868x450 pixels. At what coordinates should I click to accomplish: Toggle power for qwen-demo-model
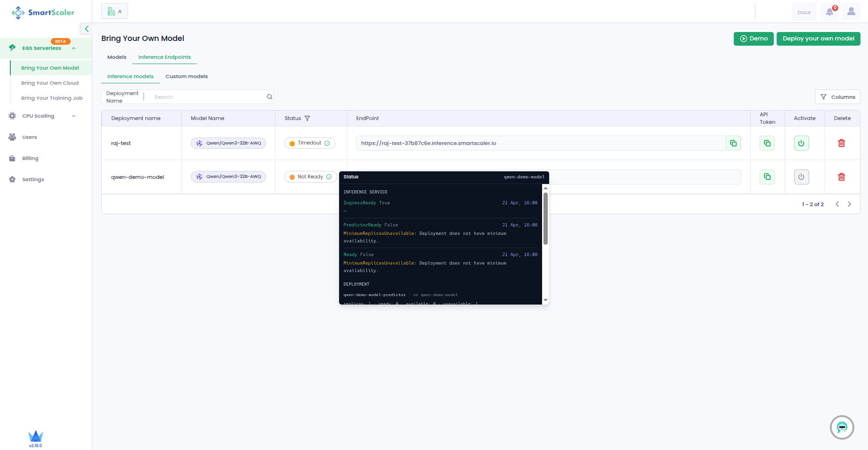(801, 177)
